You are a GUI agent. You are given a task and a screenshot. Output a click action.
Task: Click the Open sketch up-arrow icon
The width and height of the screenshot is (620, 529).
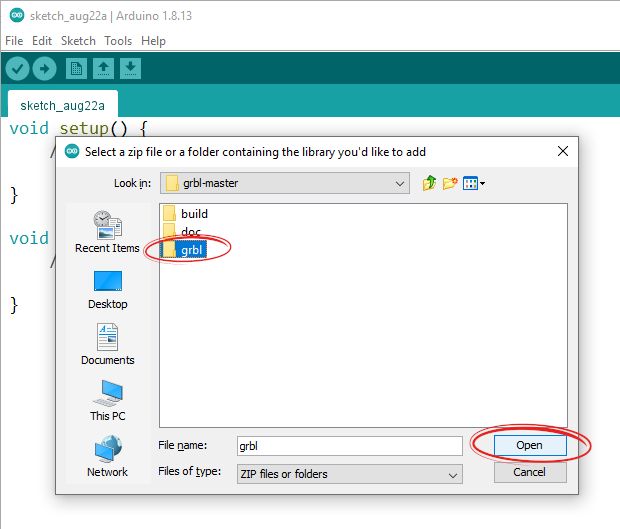point(104,69)
